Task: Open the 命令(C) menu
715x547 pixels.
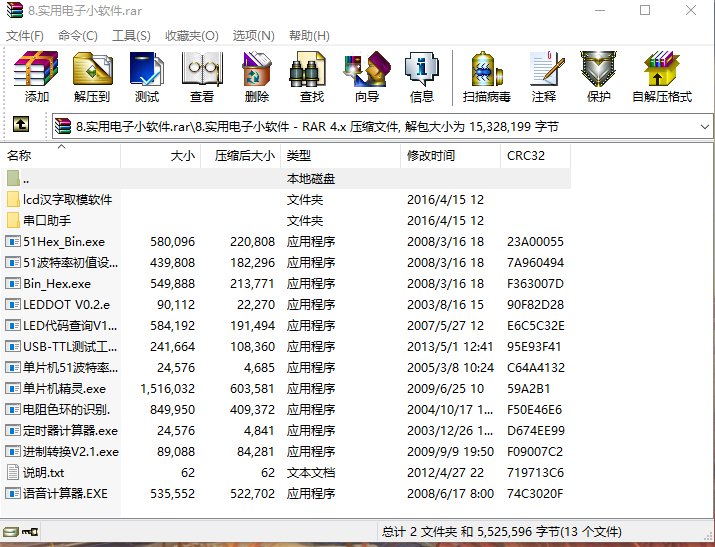Action: tap(78, 36)
